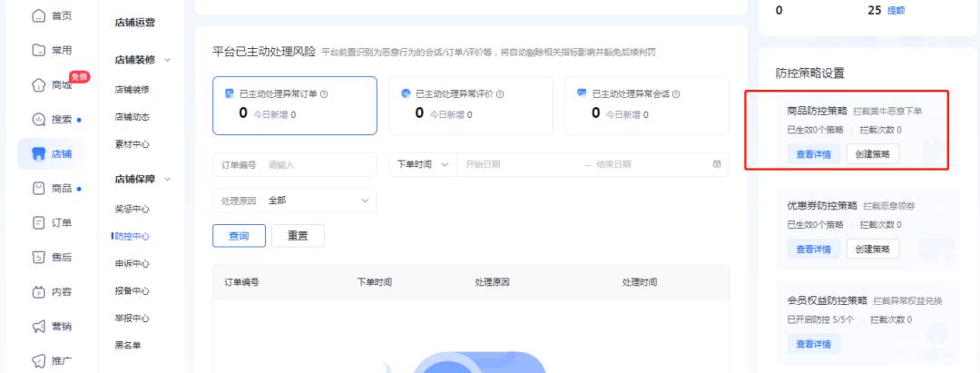Click the 防控策略设置 panel title

click(810, 74)
